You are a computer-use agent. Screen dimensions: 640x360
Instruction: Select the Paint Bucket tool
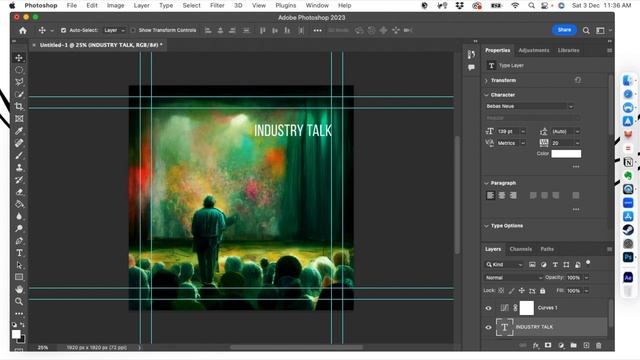click(19, 204)
